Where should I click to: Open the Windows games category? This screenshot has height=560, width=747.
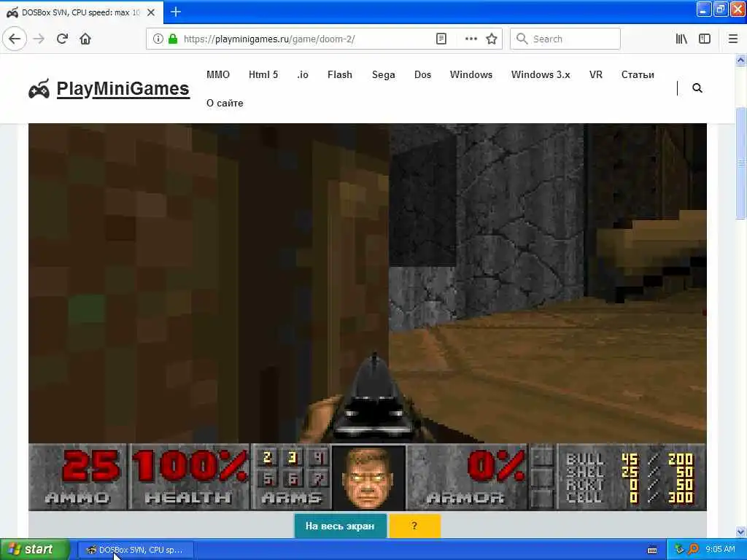pos(471,75)
